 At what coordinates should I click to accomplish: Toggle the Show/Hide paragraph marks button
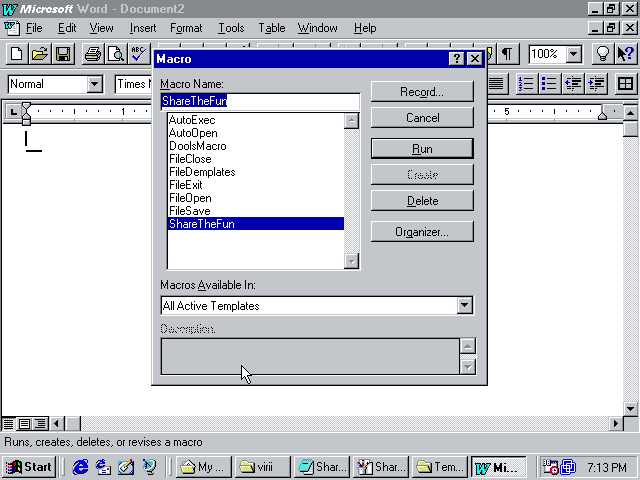click(x=509, y=54)
